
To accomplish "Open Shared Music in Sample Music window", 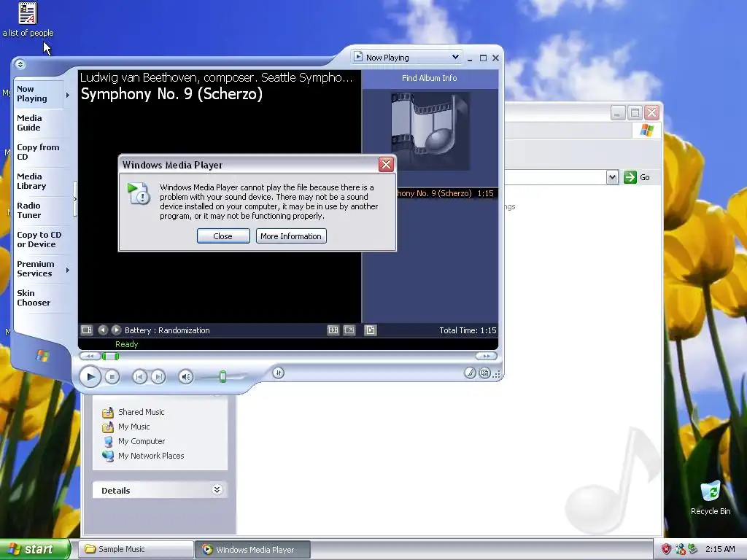I will pyautogui.click(x=133, y=412).
